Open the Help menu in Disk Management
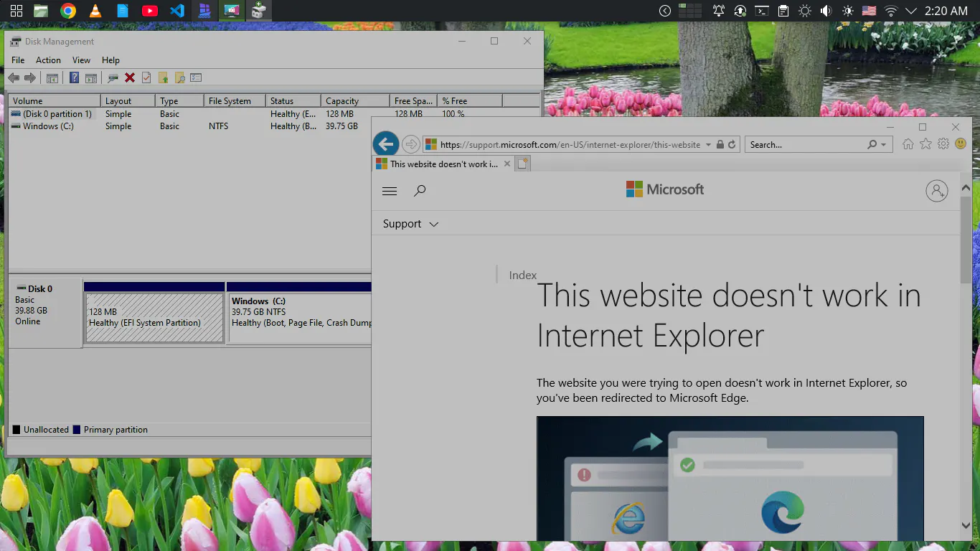This screenshot has width=980, height=551. tap(110, 60)
